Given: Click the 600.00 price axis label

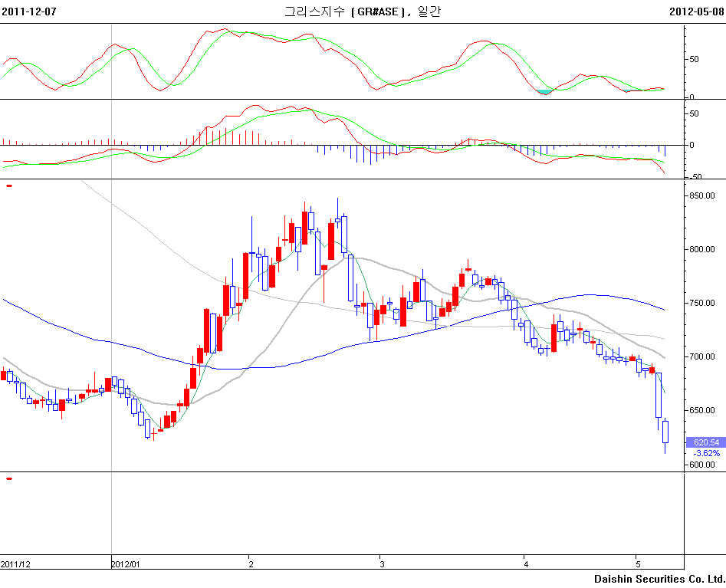Looking at the screenshot, I should pos(701,465).
